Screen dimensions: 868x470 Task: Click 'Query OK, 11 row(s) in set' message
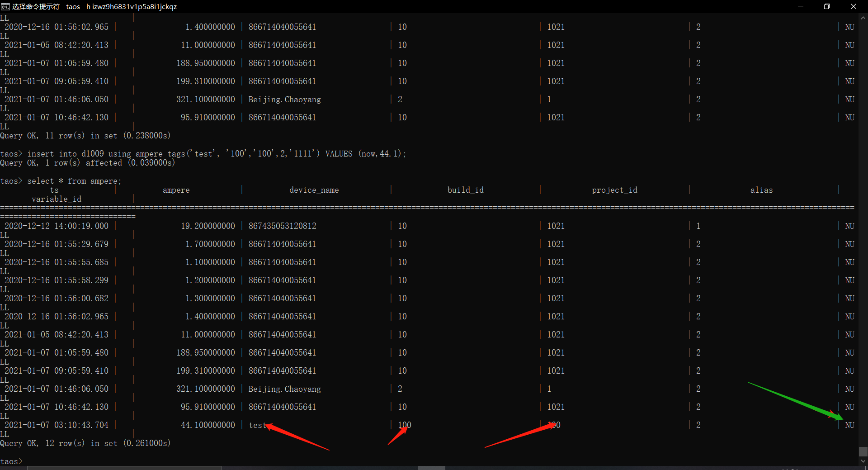pos(85,136)
